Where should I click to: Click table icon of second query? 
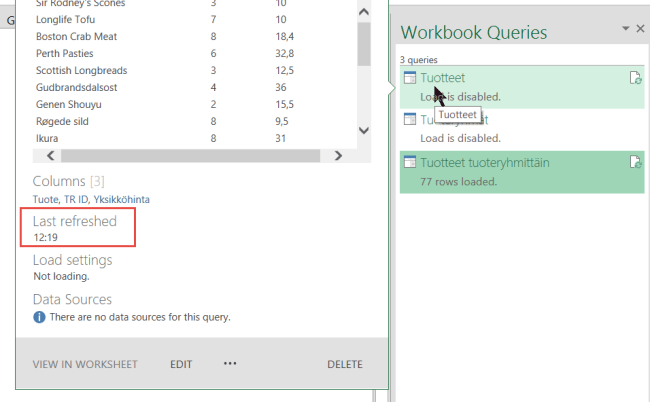410,120
